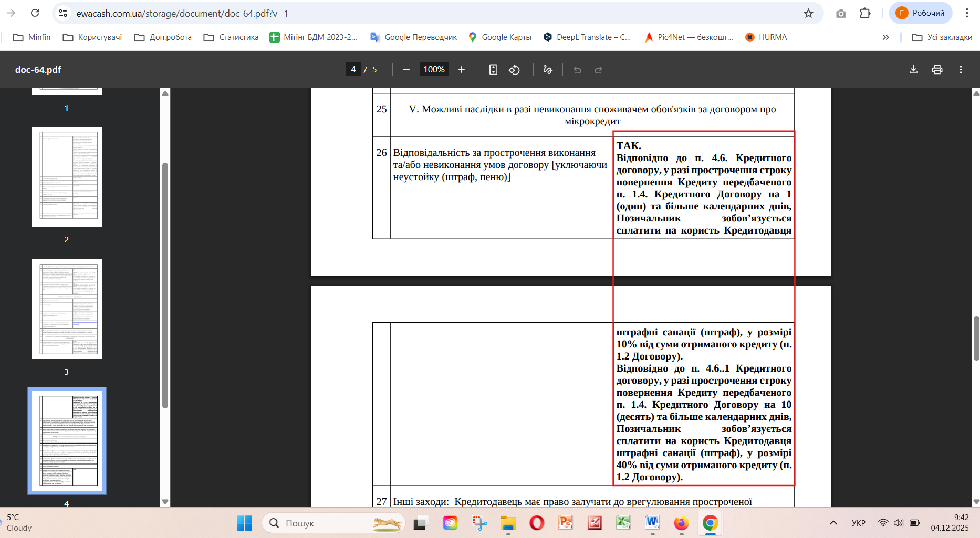Open the Усі закладки folder

[x=943, y=37]
